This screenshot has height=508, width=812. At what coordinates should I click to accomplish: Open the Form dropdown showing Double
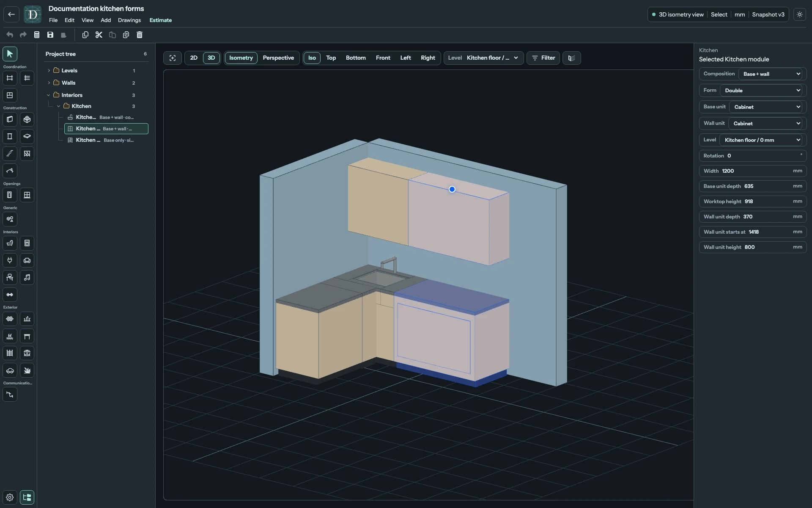(x=762, y=91)
